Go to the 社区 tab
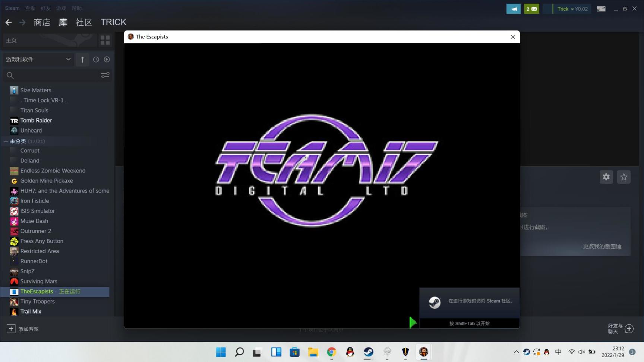 tap(84, 22)
